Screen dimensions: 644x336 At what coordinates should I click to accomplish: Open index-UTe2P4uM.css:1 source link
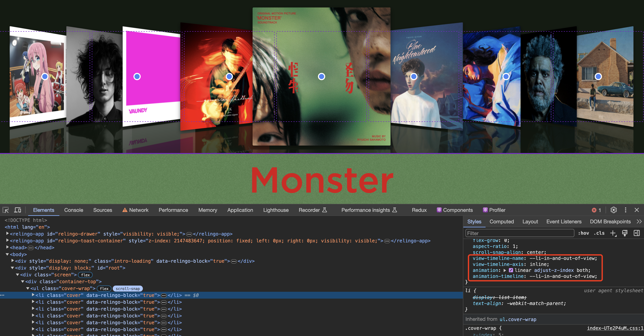coord(615,328)
